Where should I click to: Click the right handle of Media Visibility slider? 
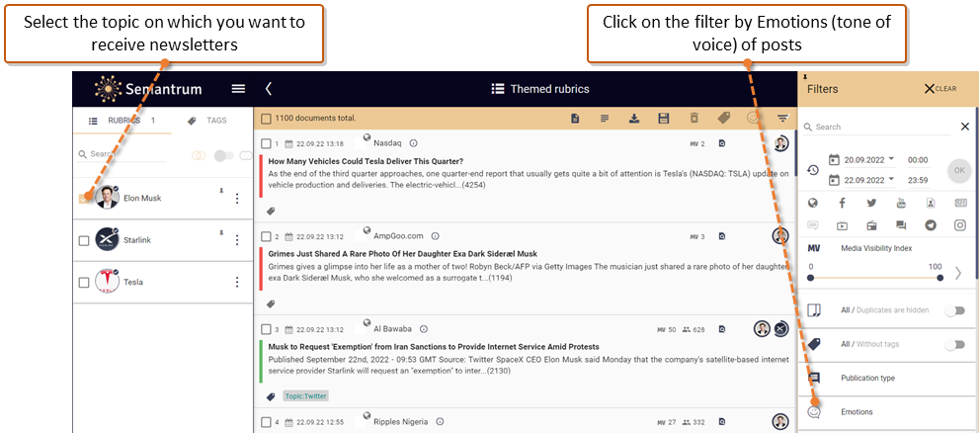pyautogui.click(x=940, y=278)
